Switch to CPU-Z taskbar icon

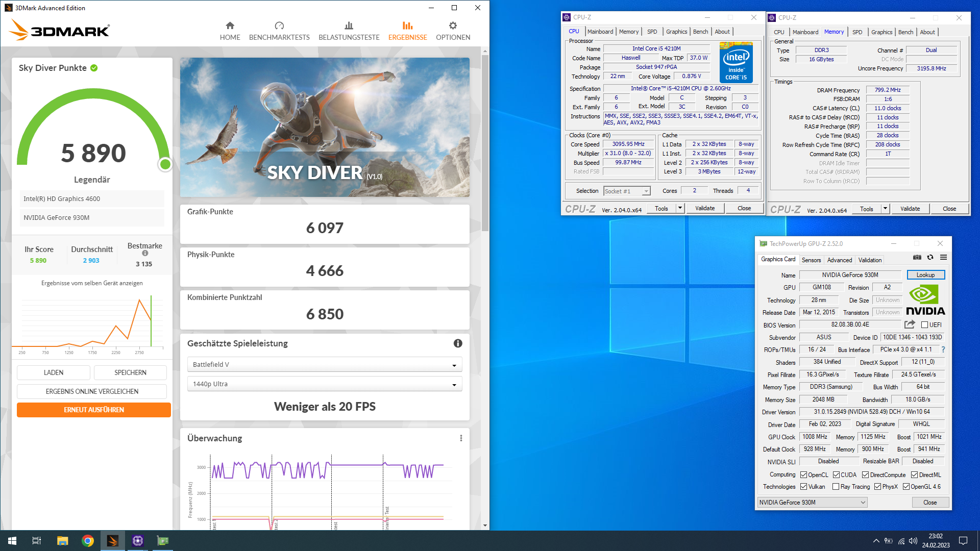(138, 541)
